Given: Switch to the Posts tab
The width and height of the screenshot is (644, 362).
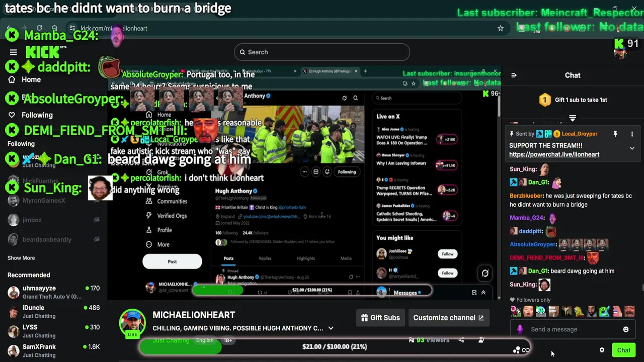Looking at the screenshot, I should [228, 258].
